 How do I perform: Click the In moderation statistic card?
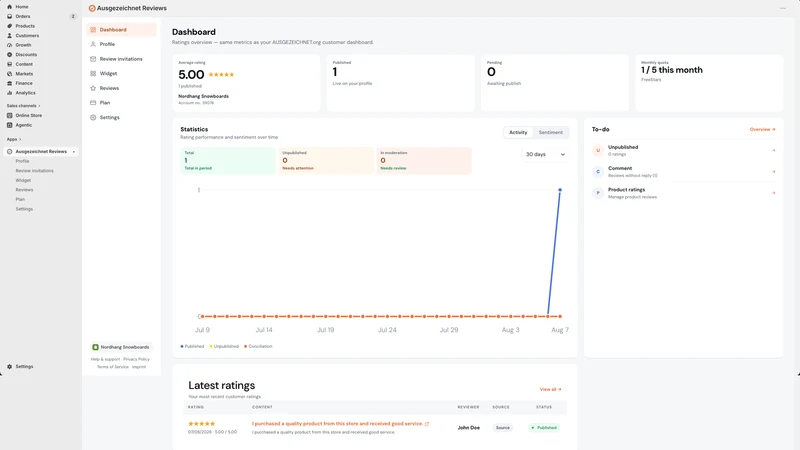coord(423,161)
